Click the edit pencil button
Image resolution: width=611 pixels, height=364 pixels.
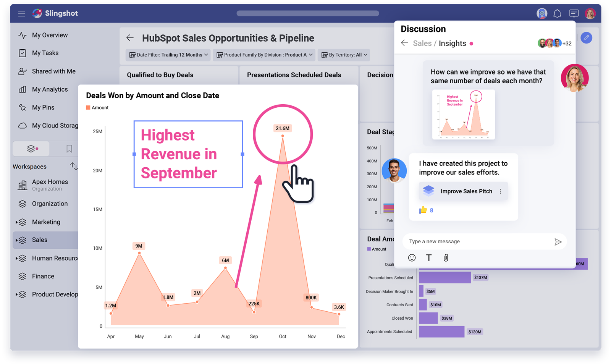pos(587,37)
